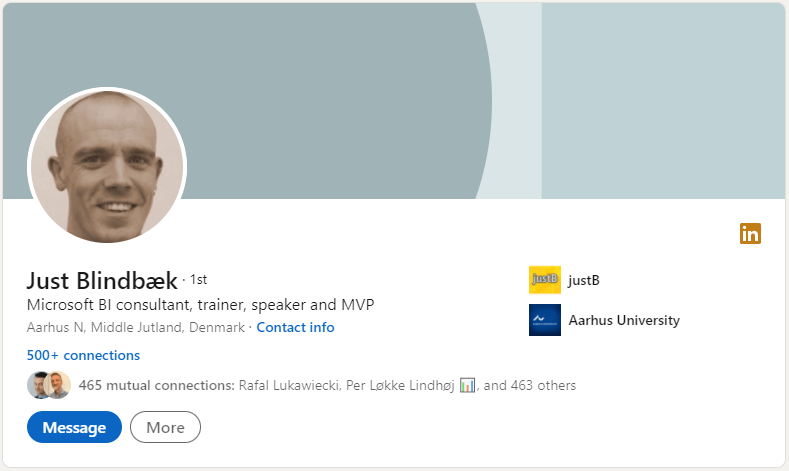View the 500+ connections link
Screen dimensions: 789x471
pyautogui.click(x=83, y=355)
